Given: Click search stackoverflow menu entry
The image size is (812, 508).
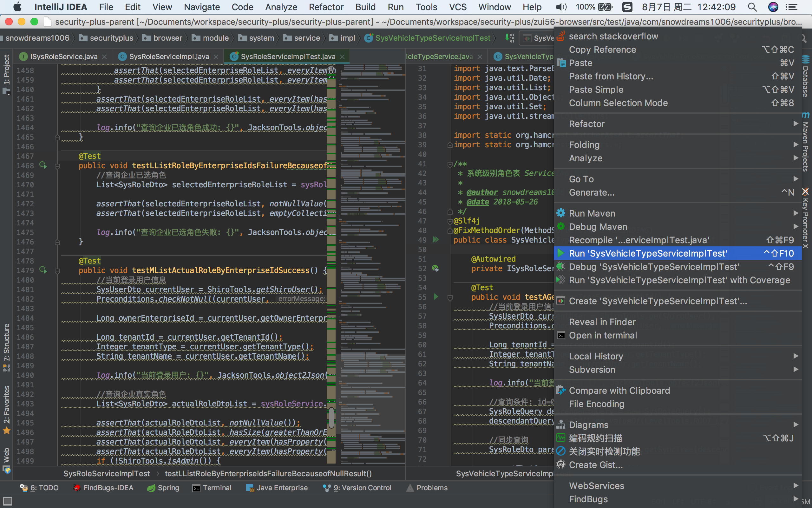Looking at the screenshot, I should click(678, 36).
